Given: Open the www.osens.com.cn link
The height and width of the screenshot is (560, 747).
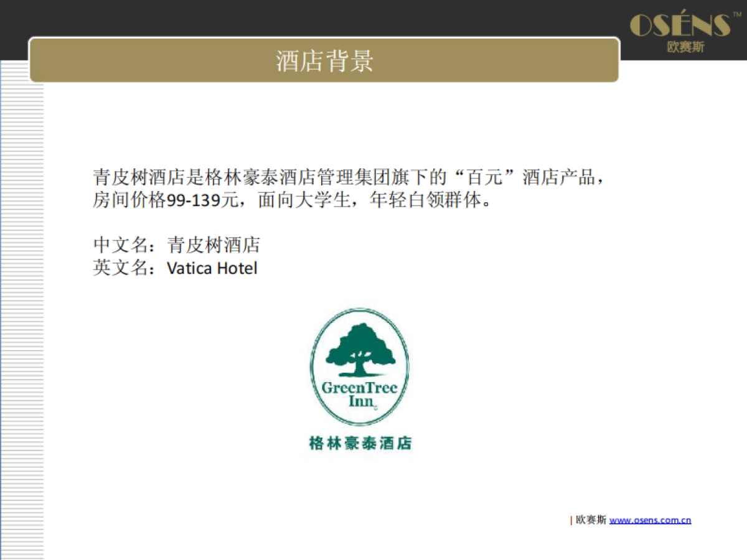Looking at the screenshot, I should 649,520.
